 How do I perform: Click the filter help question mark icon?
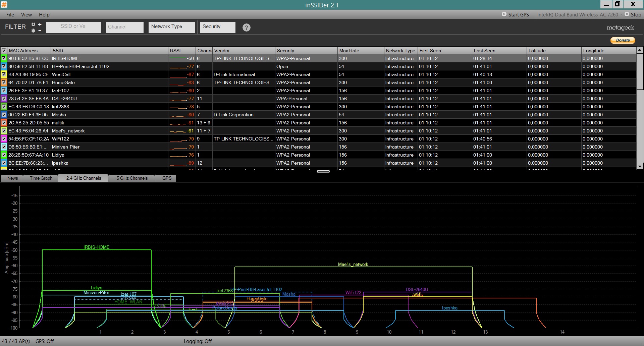pos(246,27)
